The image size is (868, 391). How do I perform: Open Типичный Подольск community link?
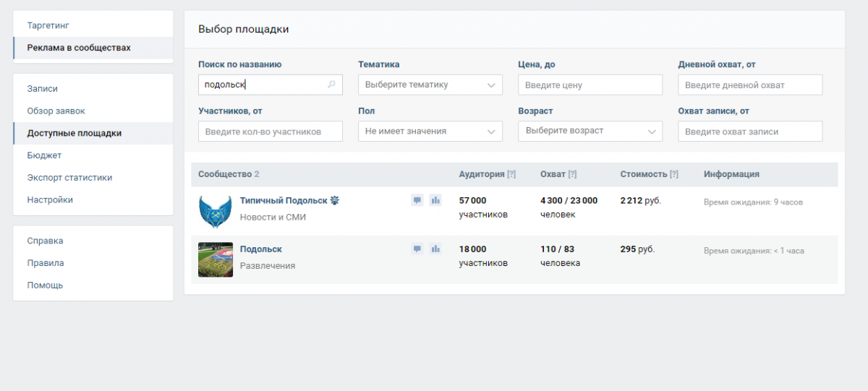pos(284,200)
